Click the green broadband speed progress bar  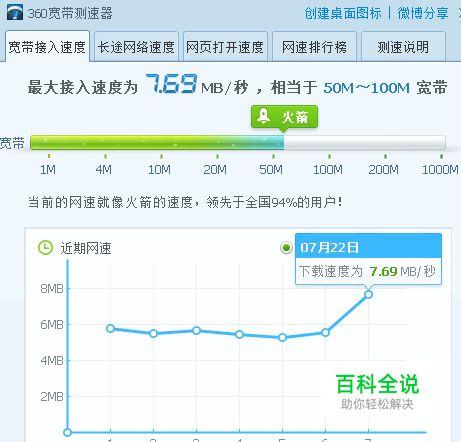238,143
